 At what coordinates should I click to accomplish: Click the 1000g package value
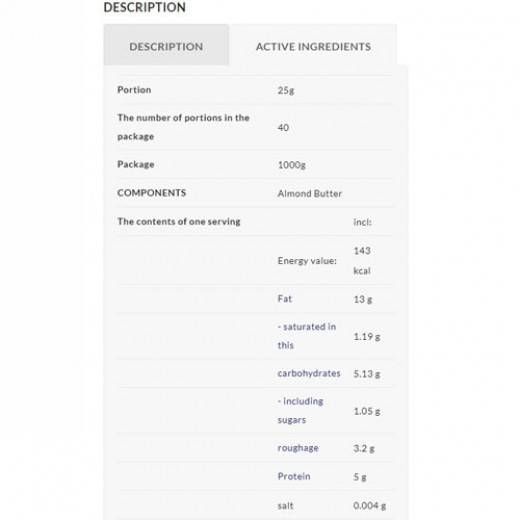pos(292,165)
